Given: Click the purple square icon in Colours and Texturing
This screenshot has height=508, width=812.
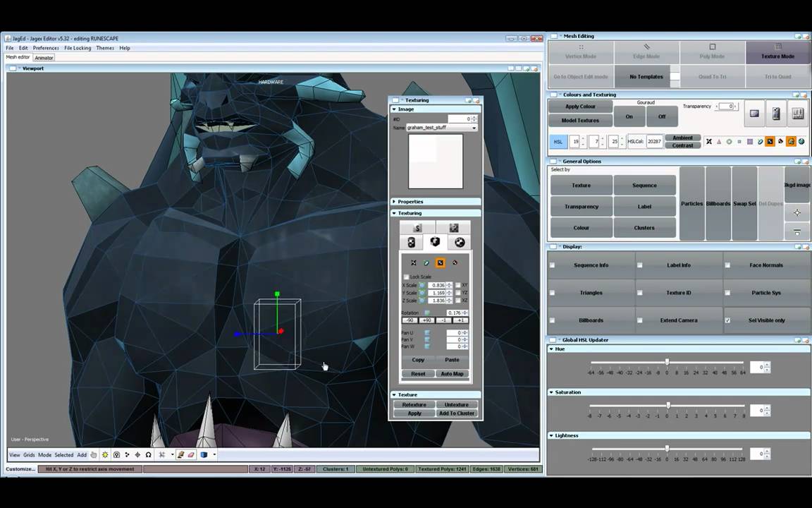Looking at the screenshot, I should coord(749,141).
